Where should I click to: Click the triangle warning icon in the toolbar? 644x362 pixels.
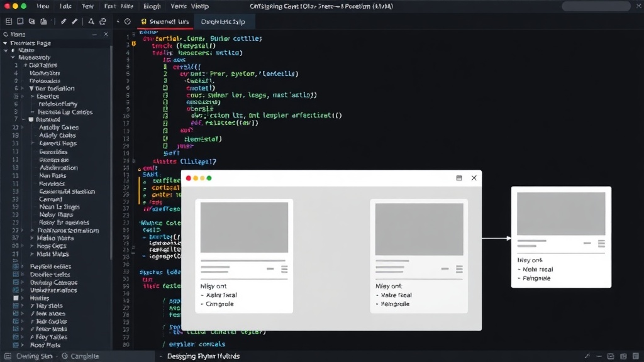coord(91,21)
